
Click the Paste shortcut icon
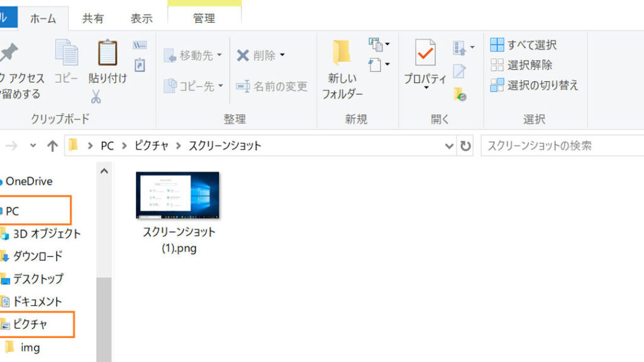click(140, 65)
